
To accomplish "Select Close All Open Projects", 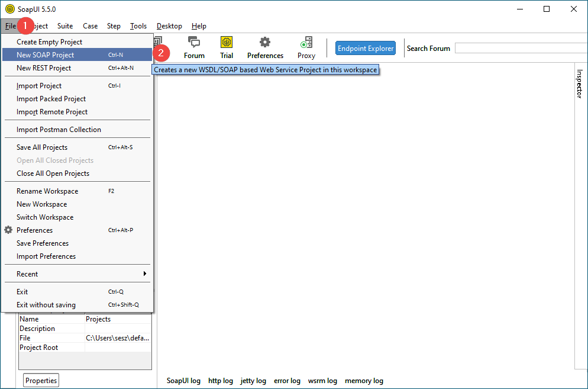I will (77, 173).
